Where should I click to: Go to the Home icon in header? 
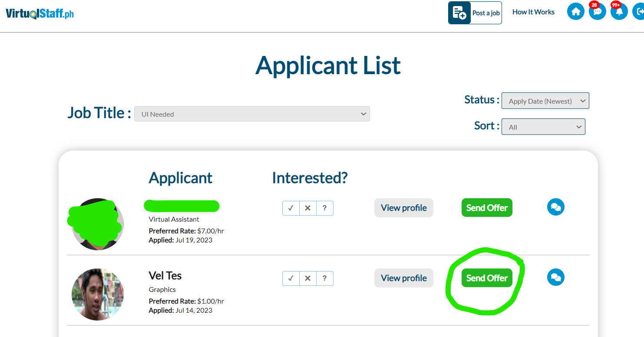click(x=576, y=12)
